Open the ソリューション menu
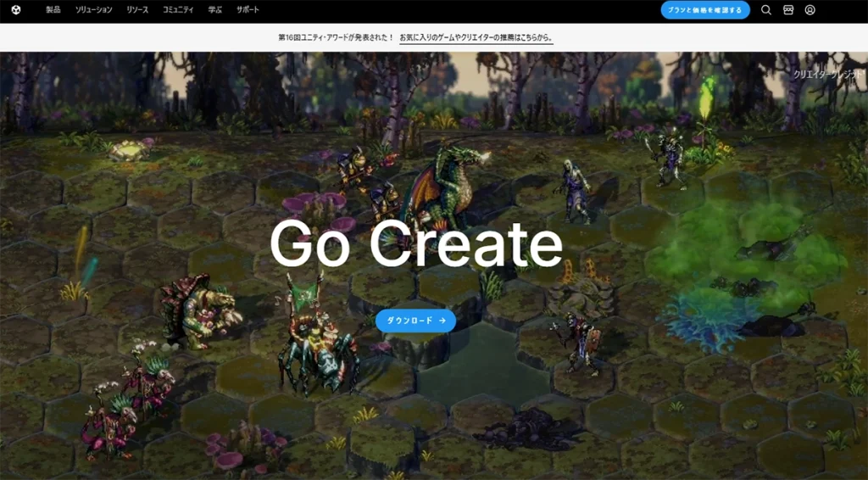Image resolution: width=868 pixels, height=480 pixels. point(93,10)
